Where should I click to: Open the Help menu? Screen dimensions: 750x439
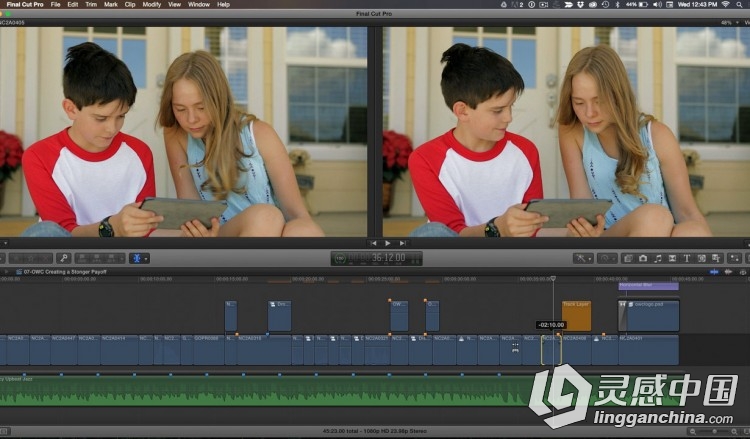click(x=223, y=4)
